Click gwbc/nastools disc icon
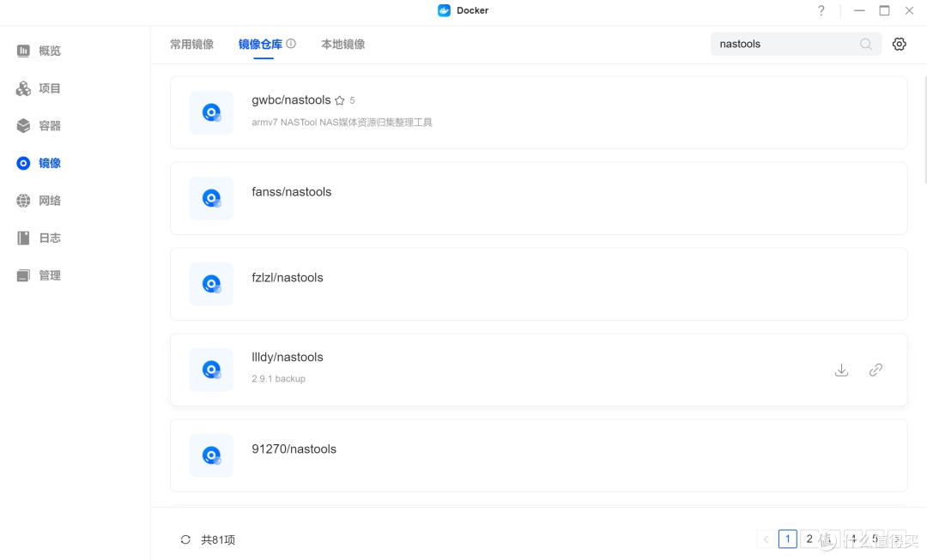Viewport: 927px width, 560px height. click(x=211, y=112)
